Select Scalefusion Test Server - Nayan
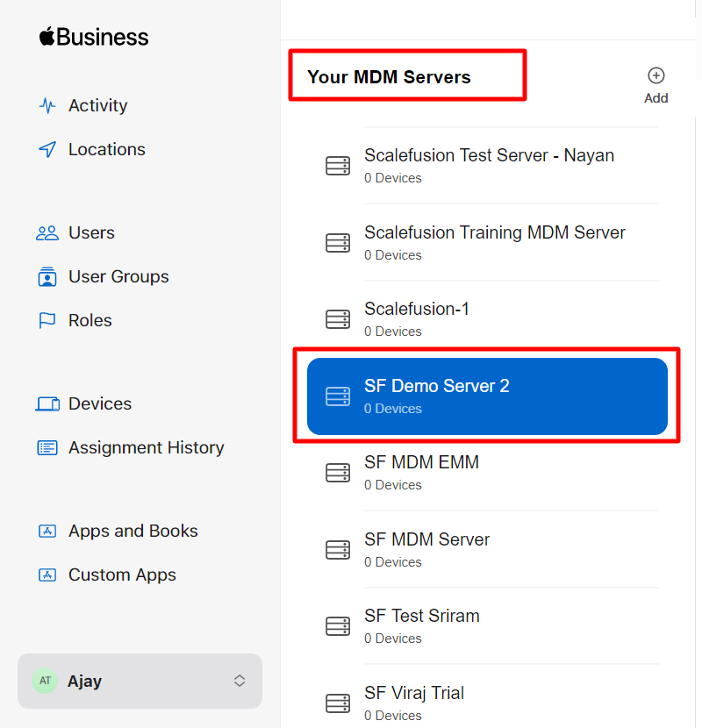Image resolution: width=702 pixels, height=728 pixels. tap(490, 155)
